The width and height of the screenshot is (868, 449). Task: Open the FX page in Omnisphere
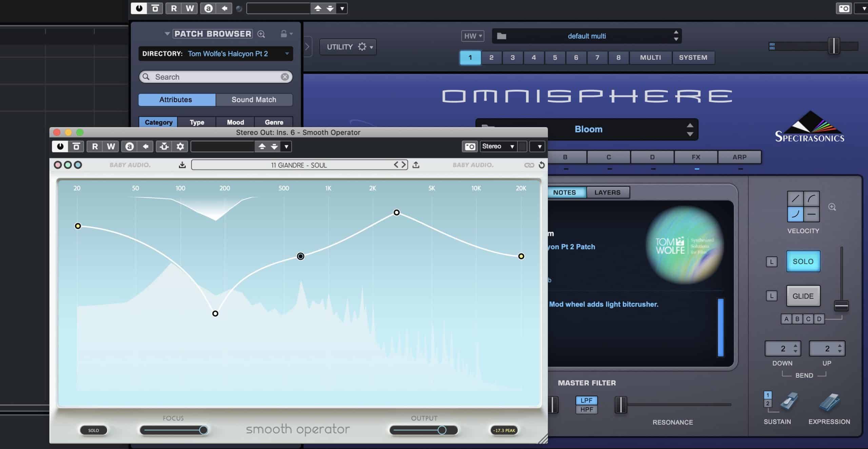click(696, 157)
